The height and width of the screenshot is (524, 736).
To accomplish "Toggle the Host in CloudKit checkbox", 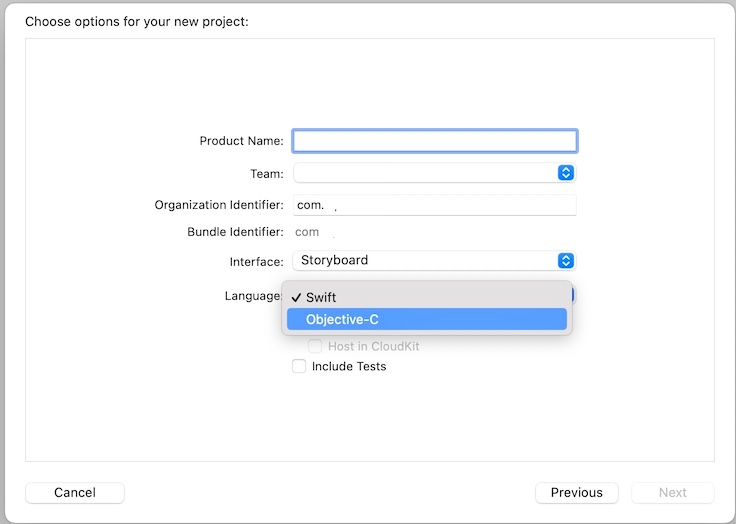I will 315,347.
